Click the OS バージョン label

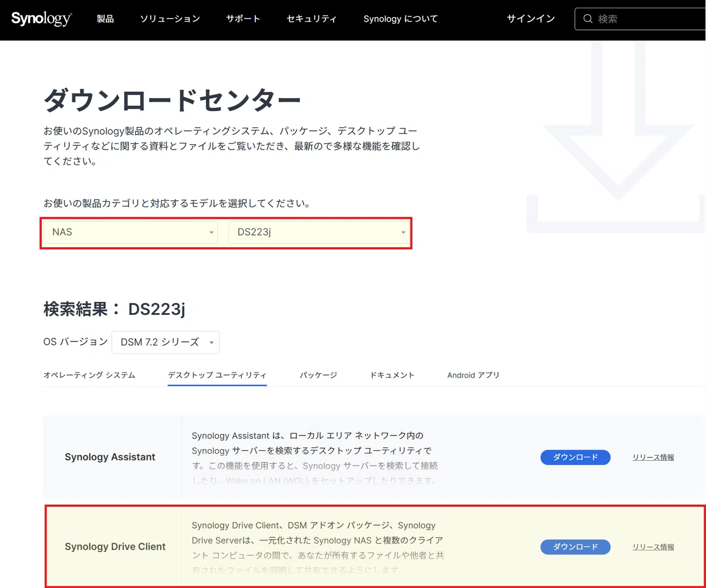pyautogui.click(x=75, y=341)
